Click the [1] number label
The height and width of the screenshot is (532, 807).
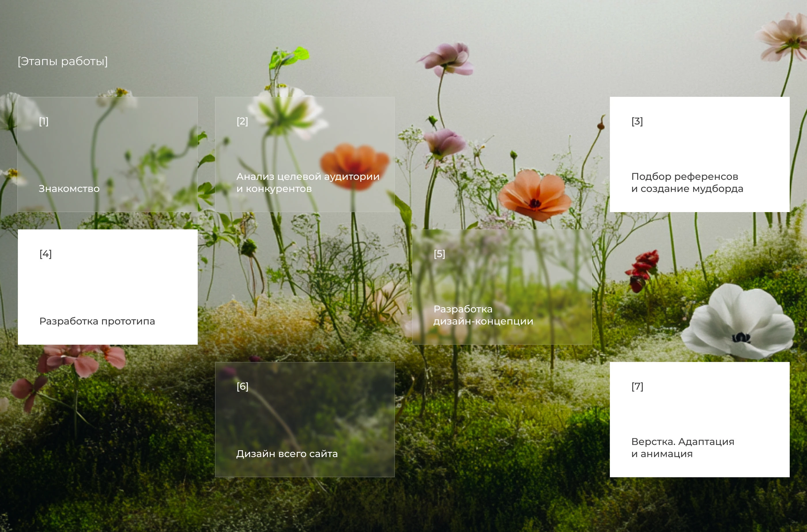click(44, 121)
